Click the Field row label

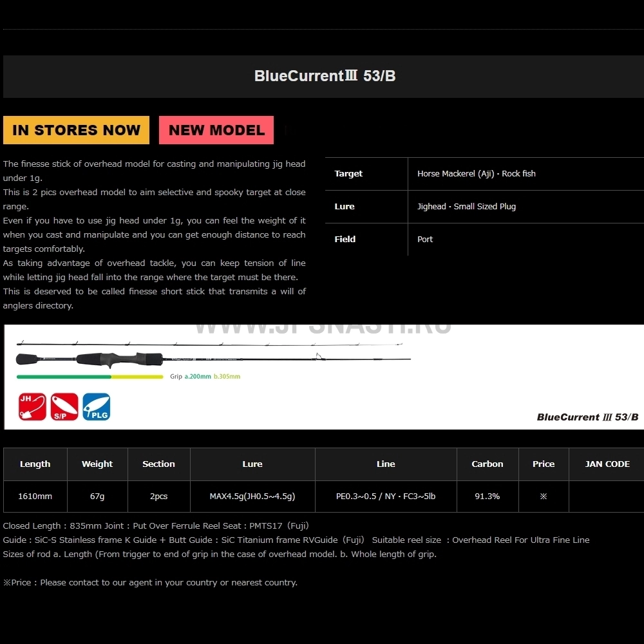click(345, 239)
